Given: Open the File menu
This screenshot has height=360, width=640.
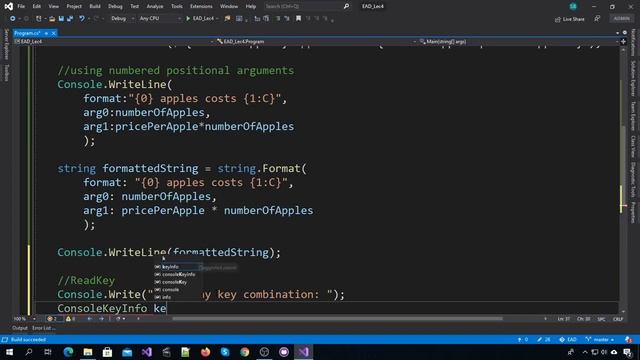Looking at the screenshot, I should [21, 7].
